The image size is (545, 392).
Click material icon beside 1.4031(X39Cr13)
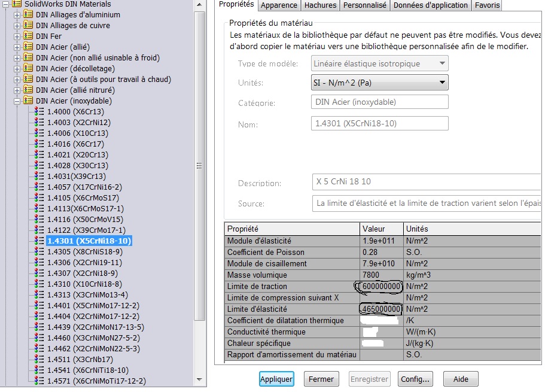coord(39,177)
